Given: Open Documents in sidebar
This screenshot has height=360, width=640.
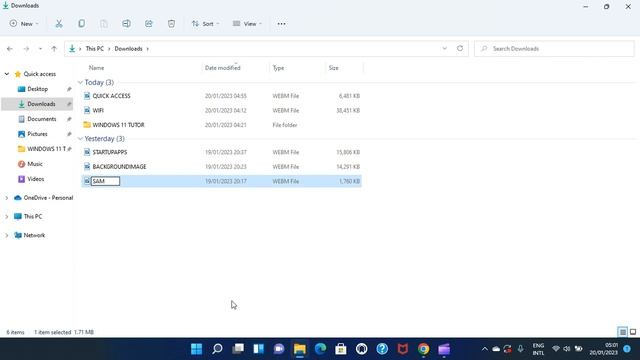Looking at the screenshot, I should point(42,119).
